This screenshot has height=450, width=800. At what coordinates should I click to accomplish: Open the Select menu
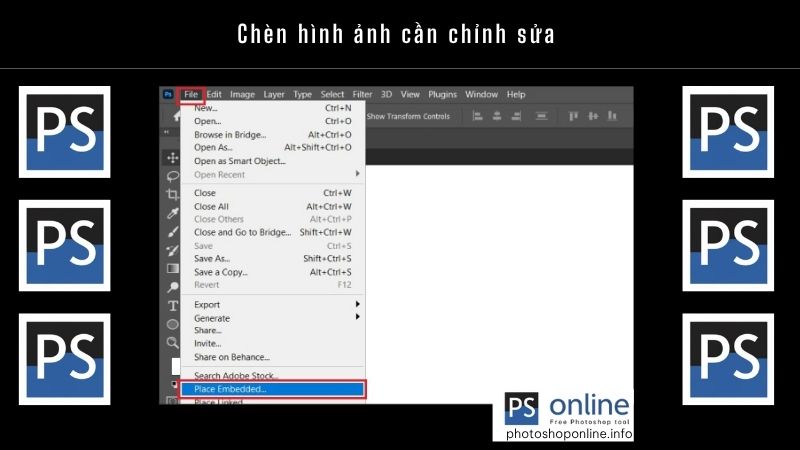tap(332, 94)
